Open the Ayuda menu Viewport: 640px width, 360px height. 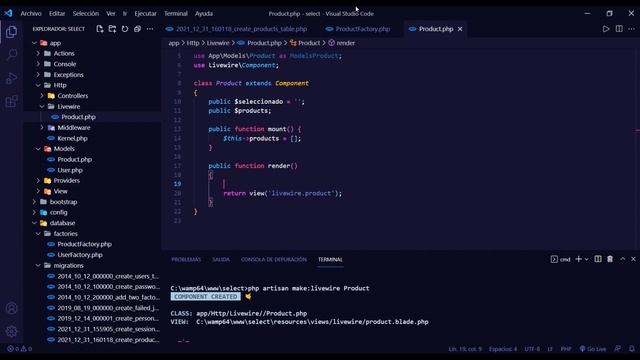coord(204,13)
